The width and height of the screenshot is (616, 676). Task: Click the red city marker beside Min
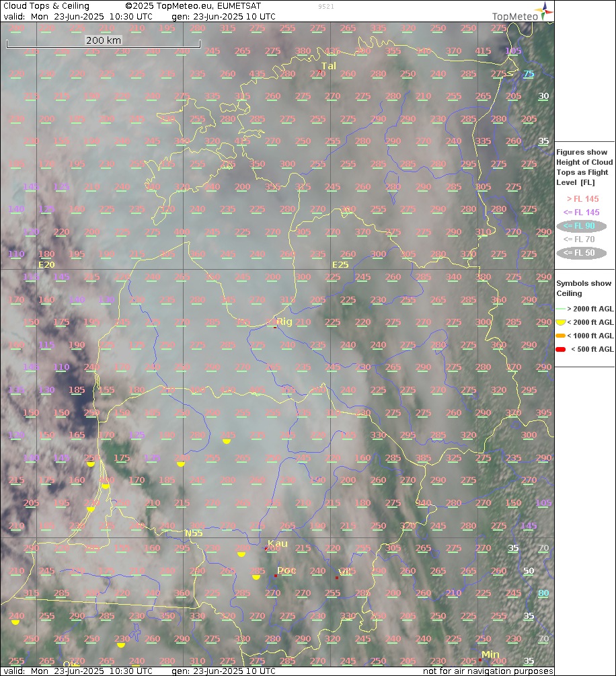tap(479, 660)
